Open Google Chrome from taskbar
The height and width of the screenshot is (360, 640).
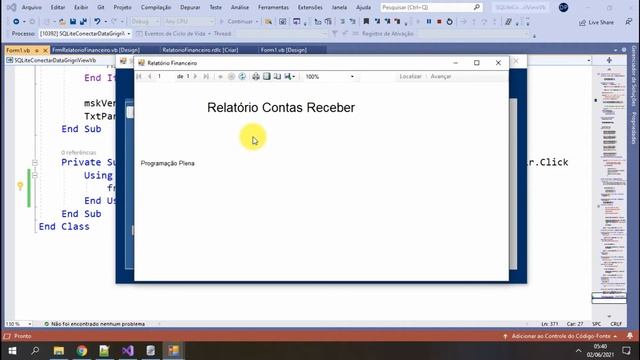click(82, 351)
